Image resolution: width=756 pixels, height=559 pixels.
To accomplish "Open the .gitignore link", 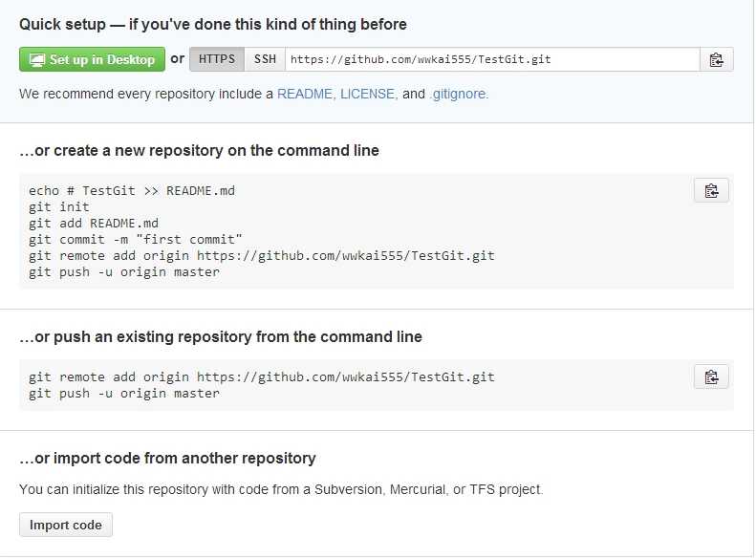I will (x=458, y=95).
